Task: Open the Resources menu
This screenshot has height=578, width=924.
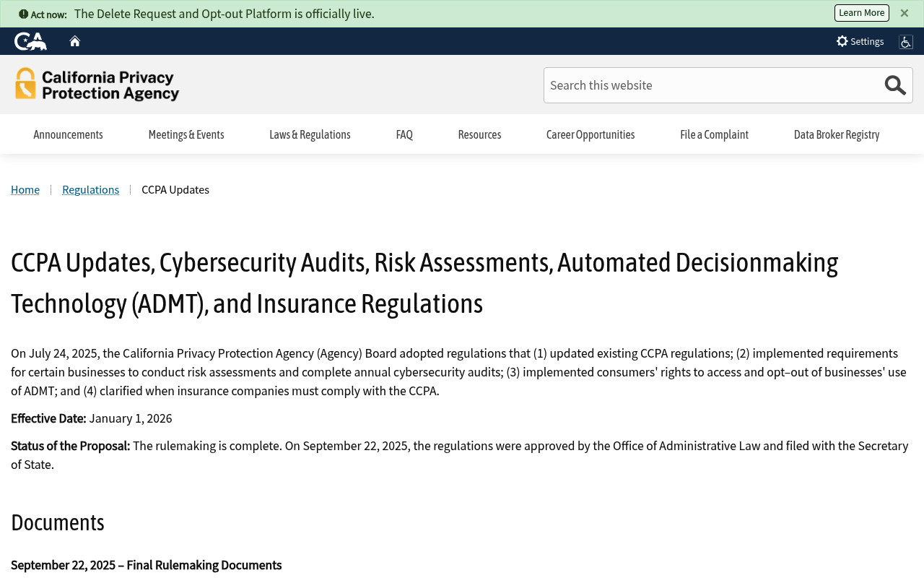Action: coord(479,134)
